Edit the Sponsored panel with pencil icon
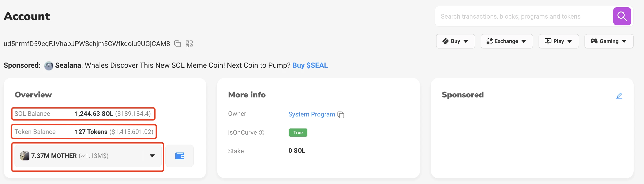The height and width of the screenshot is (184, 644). point(619,96)
